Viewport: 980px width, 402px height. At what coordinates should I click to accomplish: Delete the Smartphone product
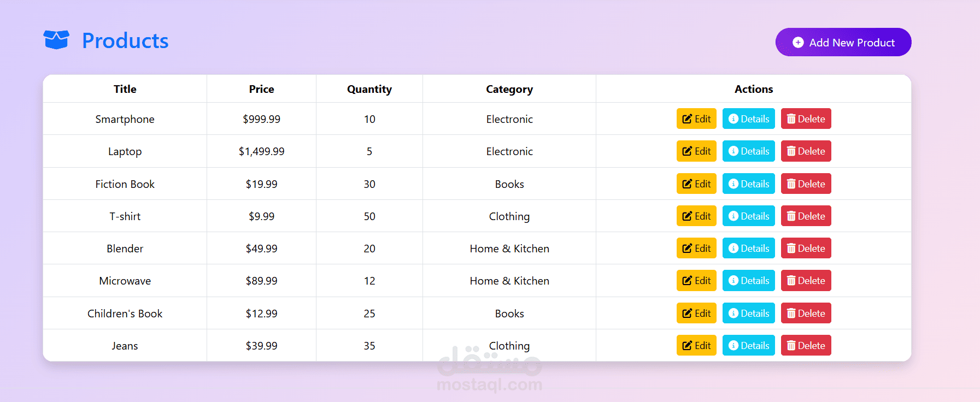coord(806,119)
